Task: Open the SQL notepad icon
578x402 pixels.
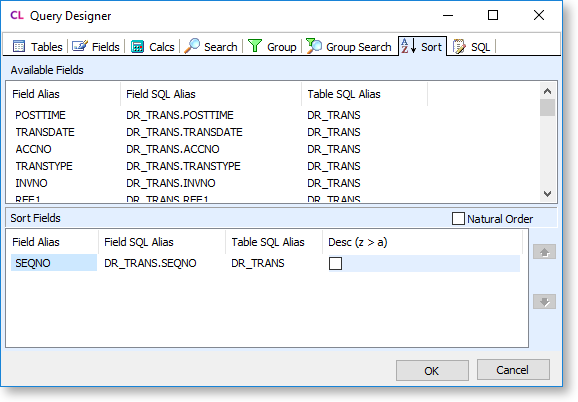Action: [x=459, y=46]
